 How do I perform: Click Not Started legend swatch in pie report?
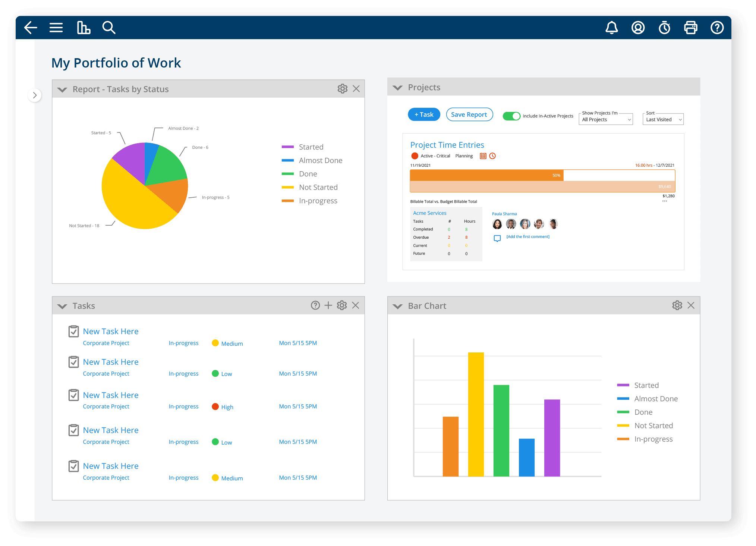[x=288, y=187]
